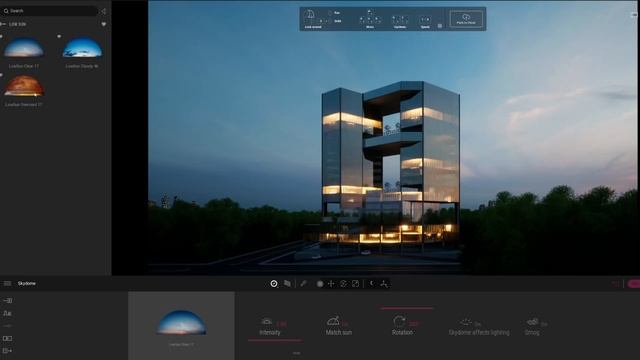Click the round gizmo icon in toolbar
This screenshot has width=640, height=360.
point(320,284)
